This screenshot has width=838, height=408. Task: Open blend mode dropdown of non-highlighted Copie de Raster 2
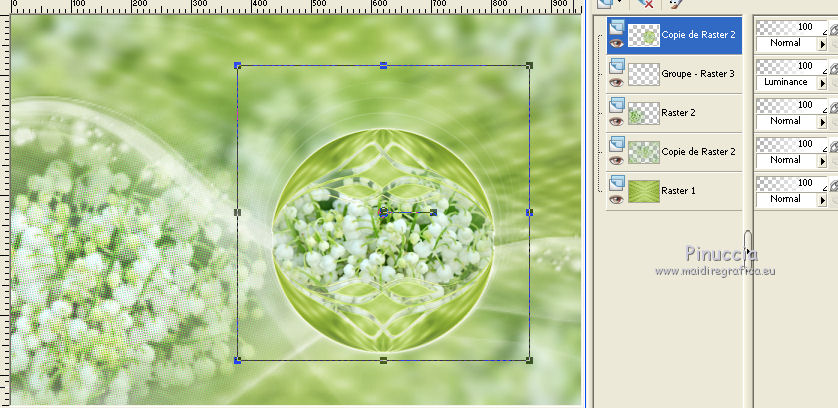tap(823, 161)
